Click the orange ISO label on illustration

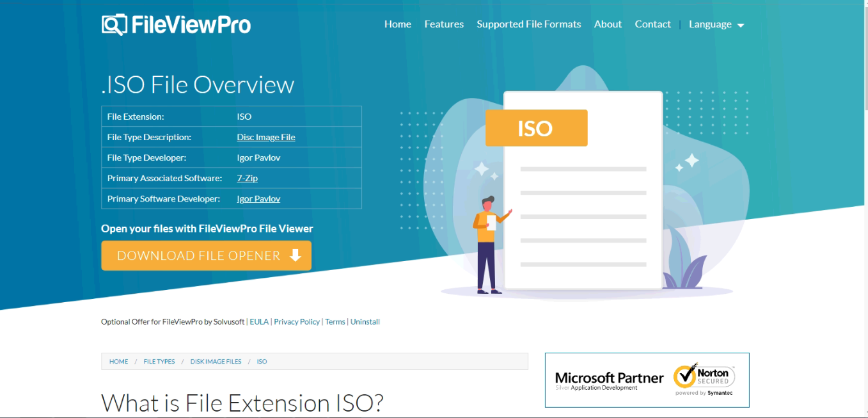point(536,128)
